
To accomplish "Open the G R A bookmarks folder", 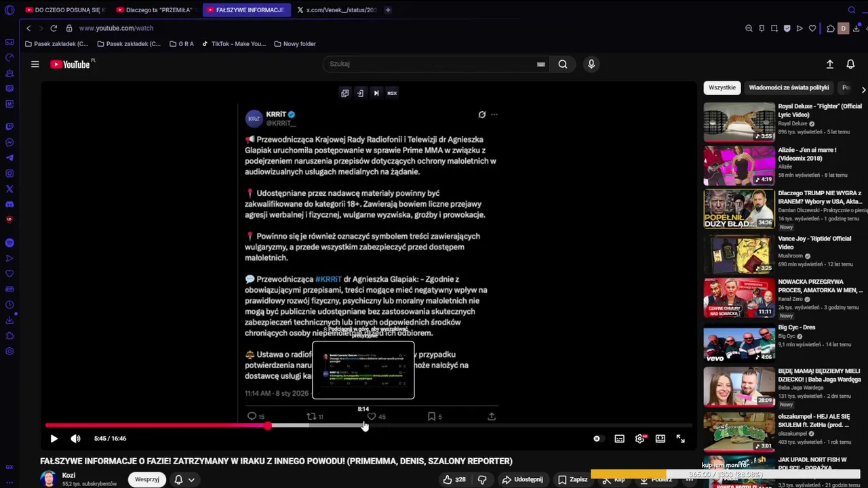I will tap(182, 44).
